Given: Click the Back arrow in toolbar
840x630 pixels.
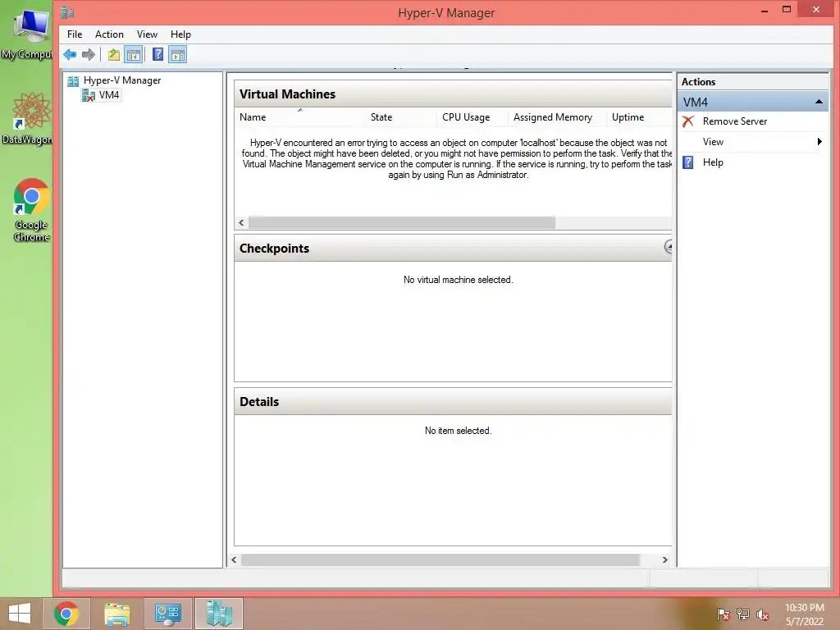Looking at the screenshot, I should click(x=70, y=54).
